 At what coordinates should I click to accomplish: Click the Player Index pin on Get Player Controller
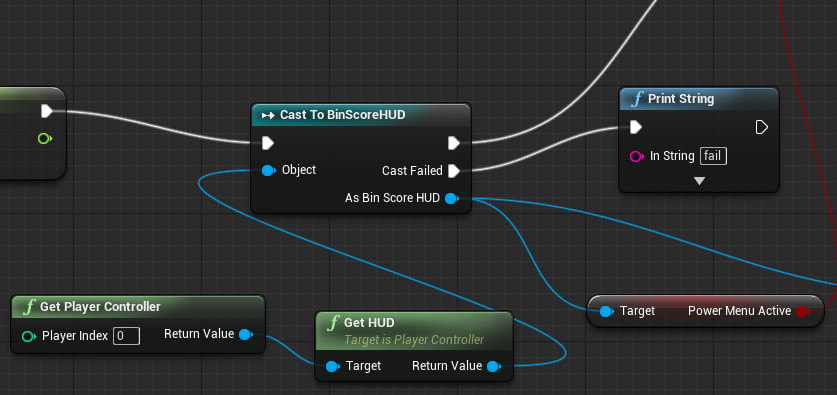tap(29, 336)
